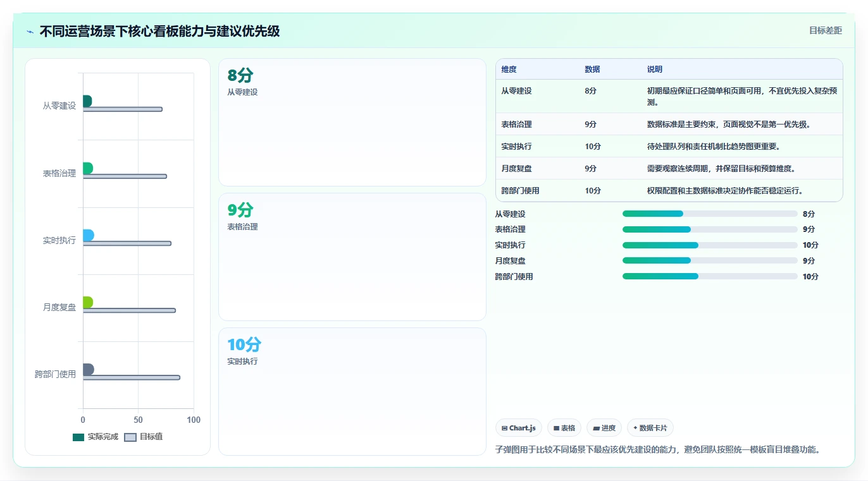This screenshot has height=481, width=868.
Task: Click the 数据 column header
Action: tap(593, 70)
